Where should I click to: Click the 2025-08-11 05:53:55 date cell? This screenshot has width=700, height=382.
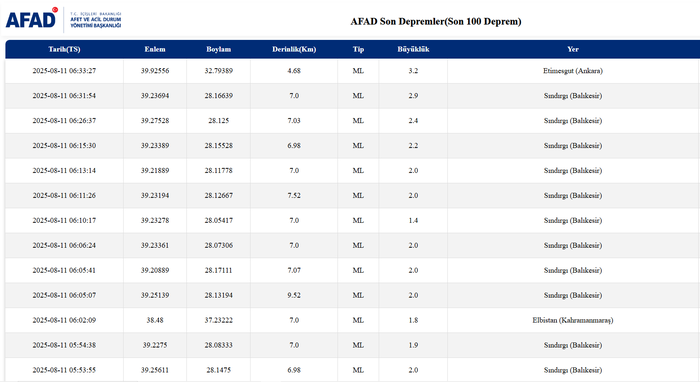64,370
